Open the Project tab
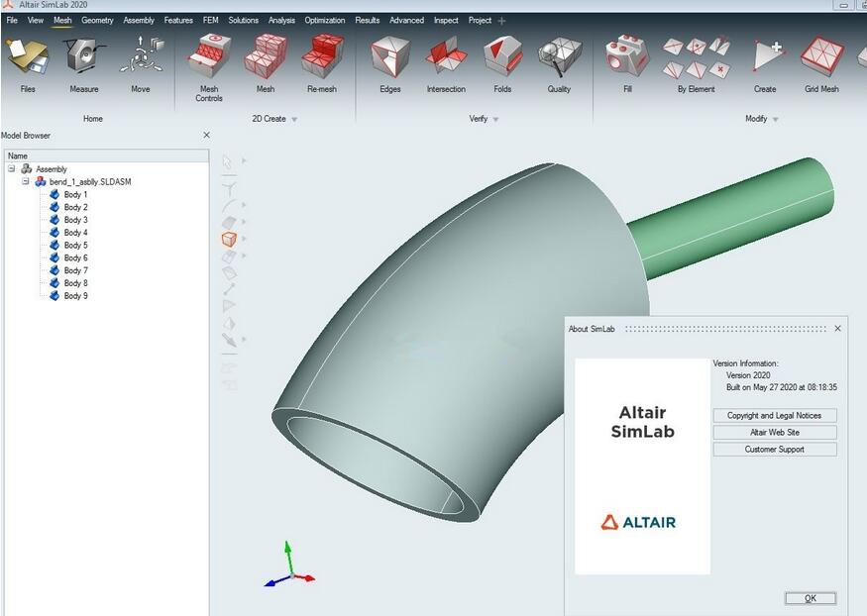The width and height of the screenshot is (867, 616). click(480, 21)
